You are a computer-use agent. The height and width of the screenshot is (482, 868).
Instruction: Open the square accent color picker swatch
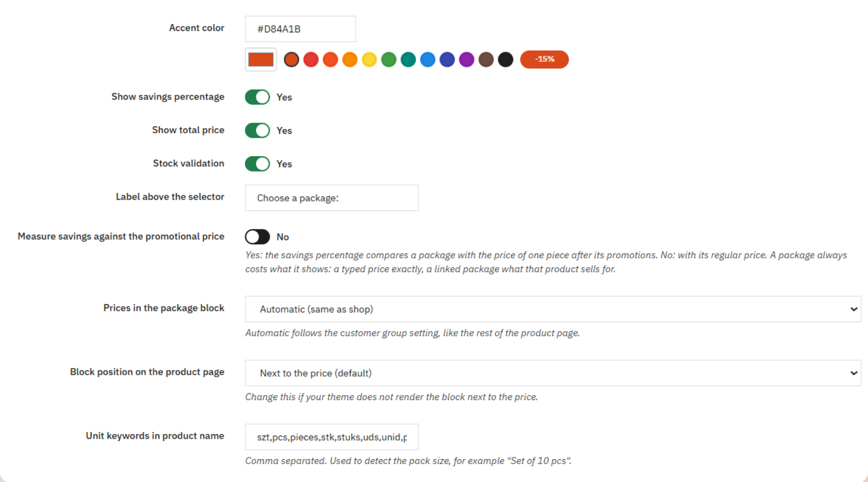(x=261, y=59)
